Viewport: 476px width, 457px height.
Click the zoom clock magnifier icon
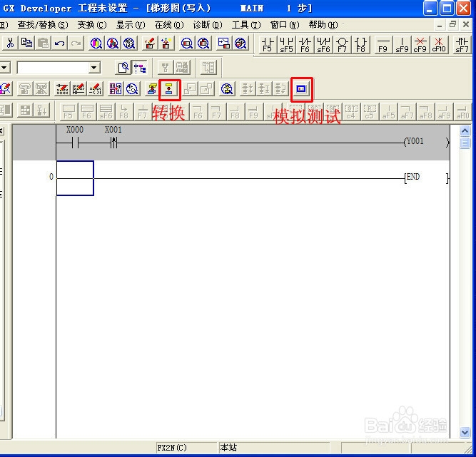click(132, 89)
